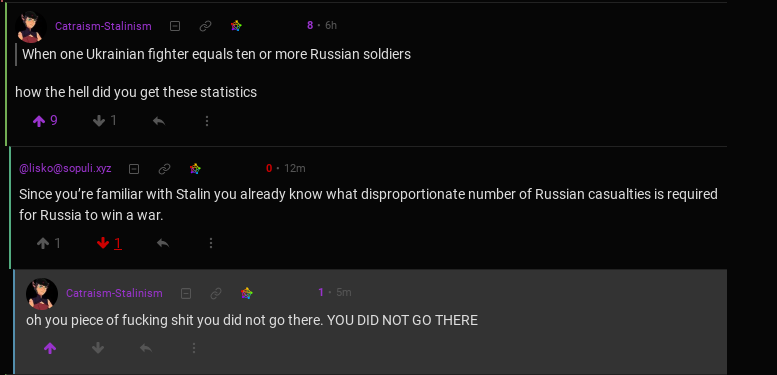Open fediverse link of top comment

pos(236,26)
